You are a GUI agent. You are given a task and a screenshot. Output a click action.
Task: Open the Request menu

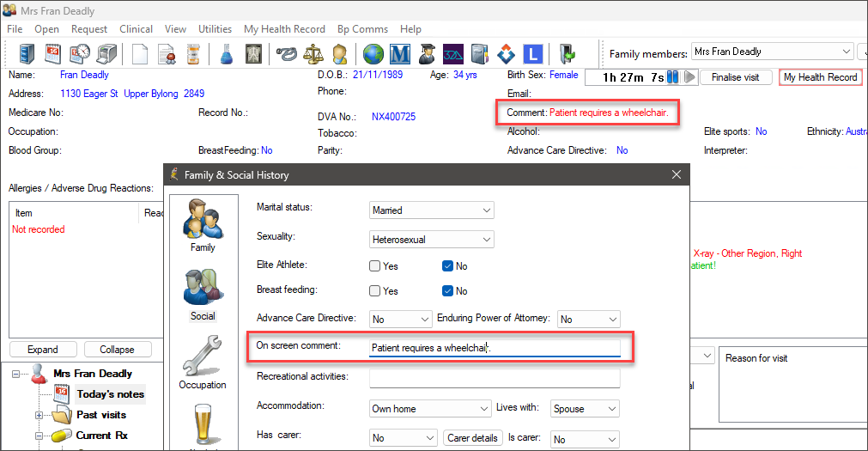[x=89, y=29]
